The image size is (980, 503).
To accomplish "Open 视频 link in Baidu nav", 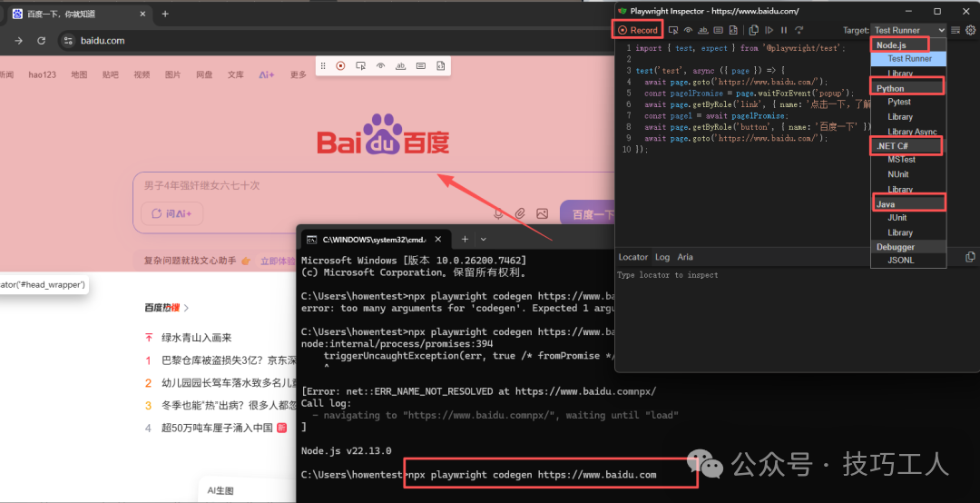I will [142, 74].
